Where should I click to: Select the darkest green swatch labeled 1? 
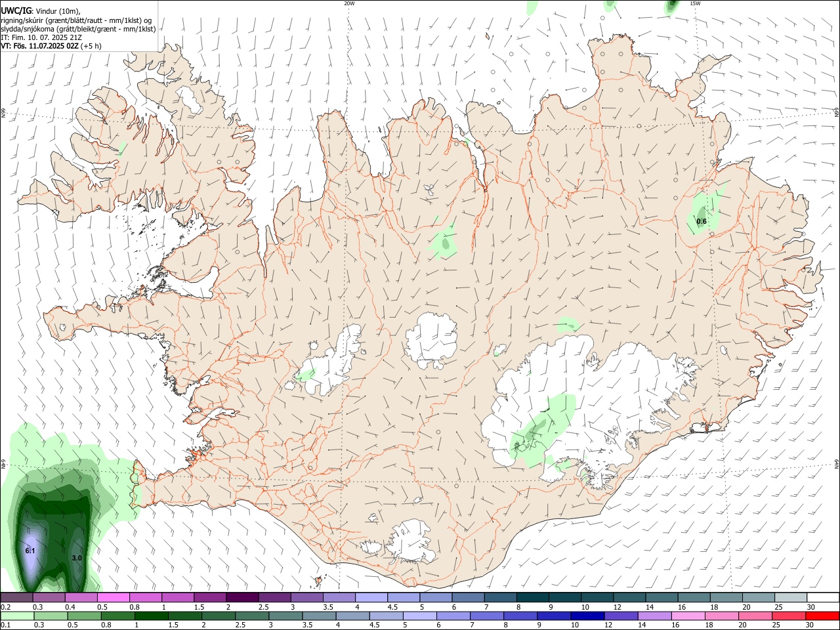point(151,616)
